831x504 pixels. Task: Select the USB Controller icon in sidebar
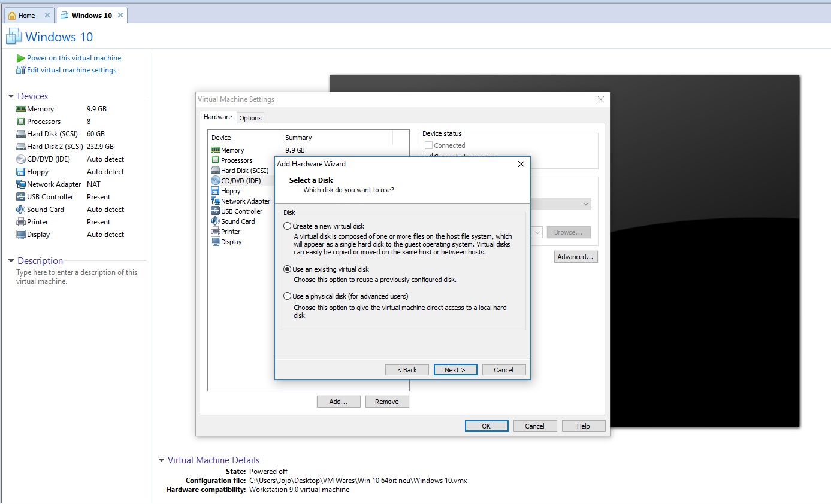pyautogui.click(x=21, y=197)
